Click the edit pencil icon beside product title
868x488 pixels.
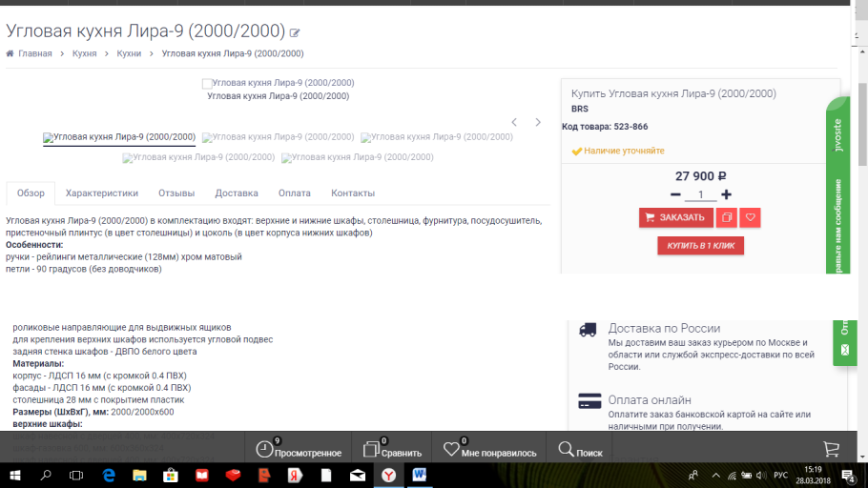[295, 33]
